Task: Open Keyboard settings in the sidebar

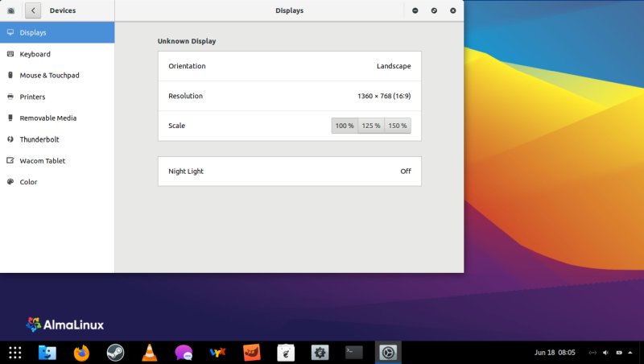Action: tap(35, 54)
